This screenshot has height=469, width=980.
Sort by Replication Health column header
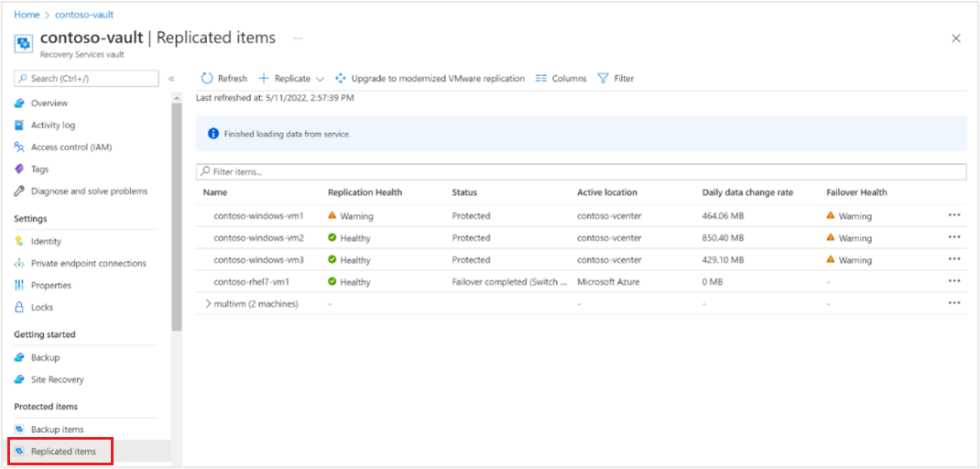[365, 192]
